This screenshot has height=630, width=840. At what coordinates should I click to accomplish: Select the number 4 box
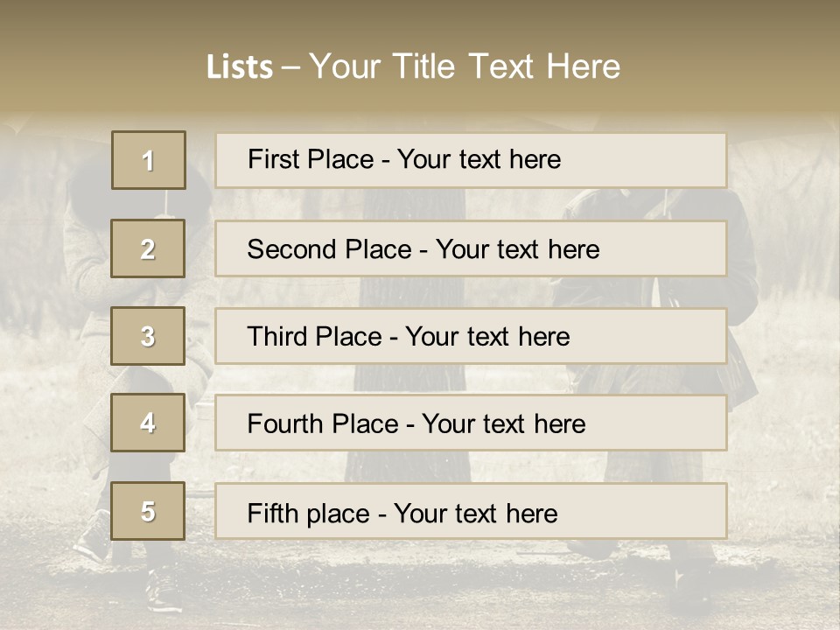(x=148, y=423)
